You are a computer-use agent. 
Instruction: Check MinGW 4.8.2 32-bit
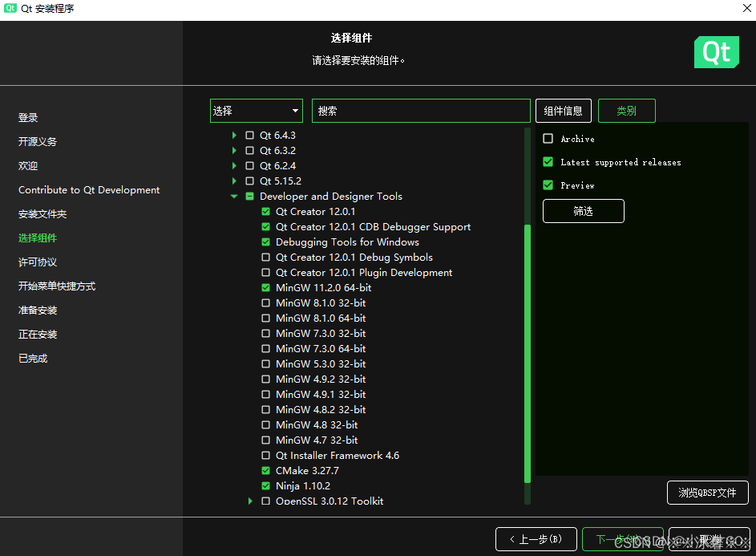coord(265,410)
